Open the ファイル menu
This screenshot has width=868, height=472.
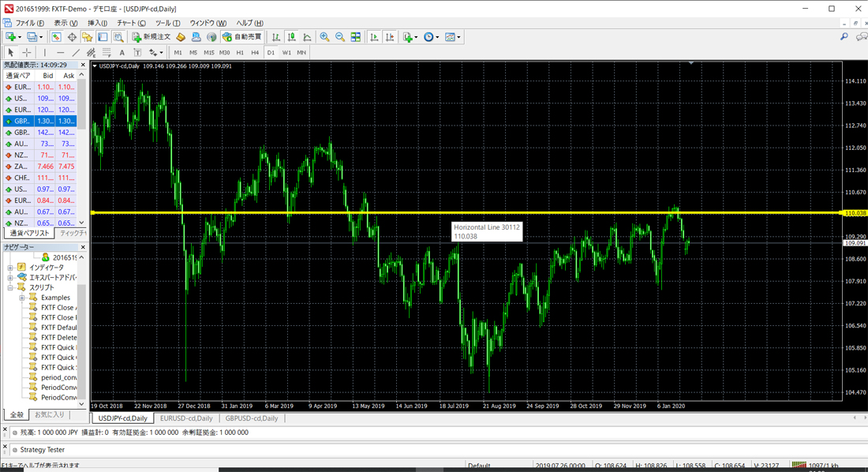tap(29, 23)
